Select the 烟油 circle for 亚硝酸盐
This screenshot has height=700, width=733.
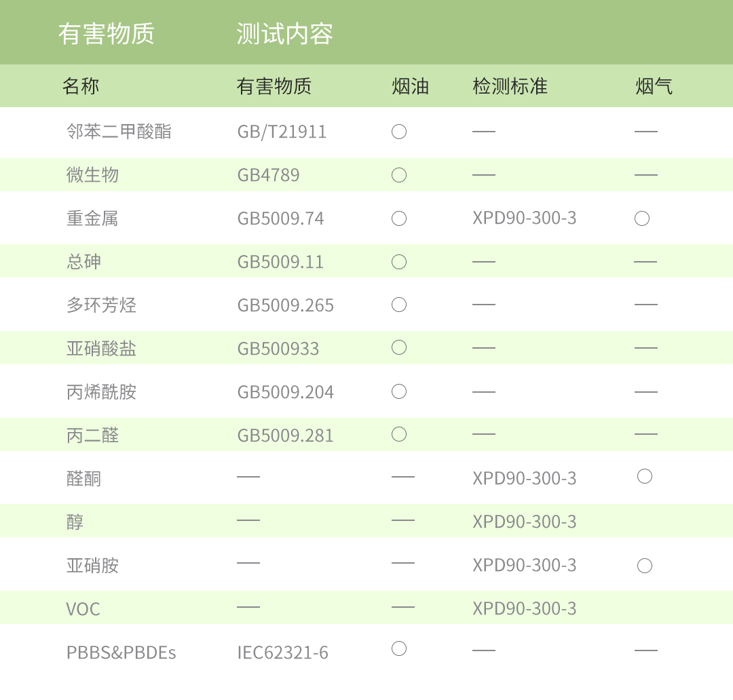click(399, 348)
